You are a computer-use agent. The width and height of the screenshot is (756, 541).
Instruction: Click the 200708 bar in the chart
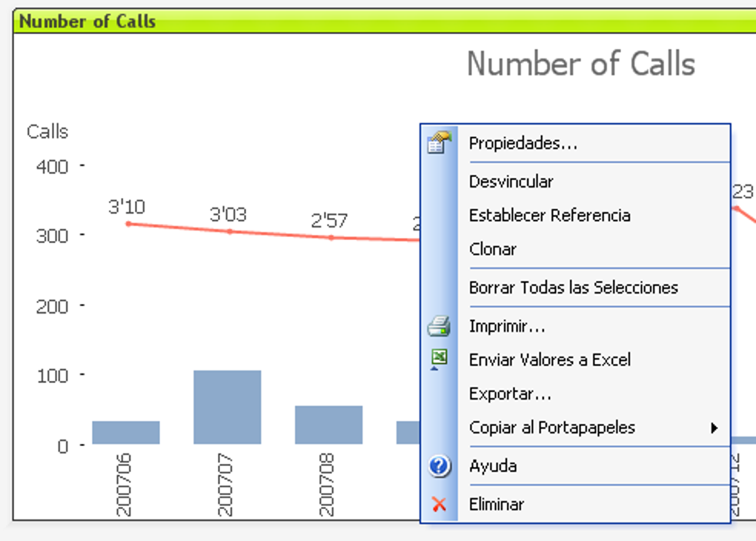pos(329,425)
